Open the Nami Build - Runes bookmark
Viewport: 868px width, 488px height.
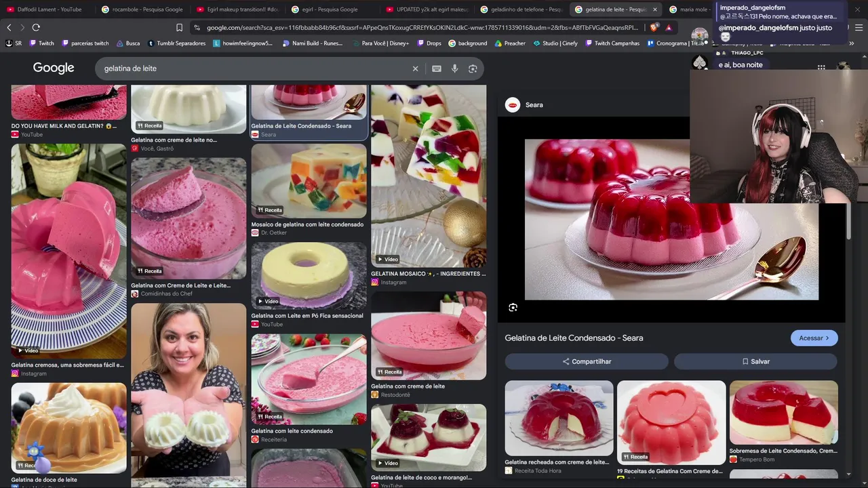pyautogui.click(x=312, y=43)
